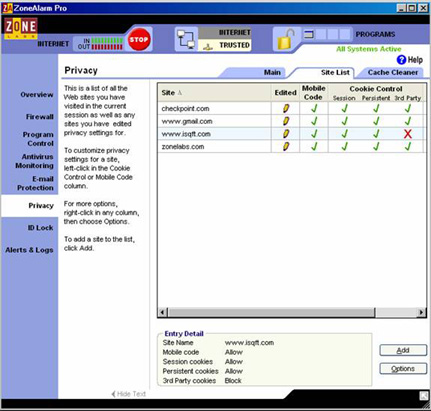
Task: Toggle Mobile Code checkmark for www.isqft.com
Action: [314, 134]
